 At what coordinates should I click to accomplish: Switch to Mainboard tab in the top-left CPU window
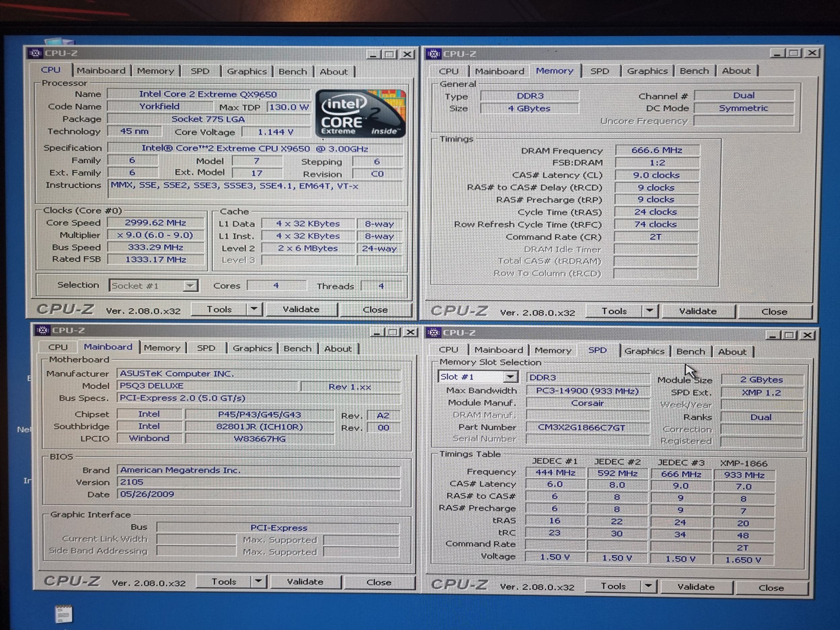click(x=101, y=71)
